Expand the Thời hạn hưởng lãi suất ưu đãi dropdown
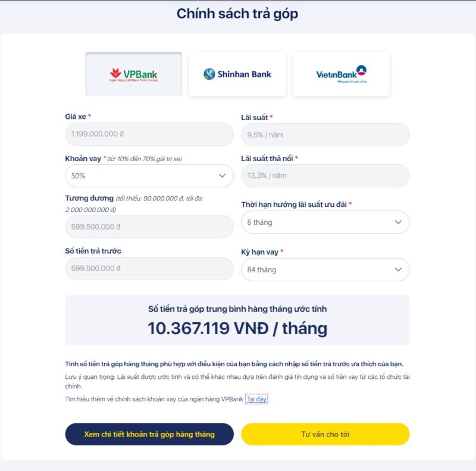 (x=325, y=222)
